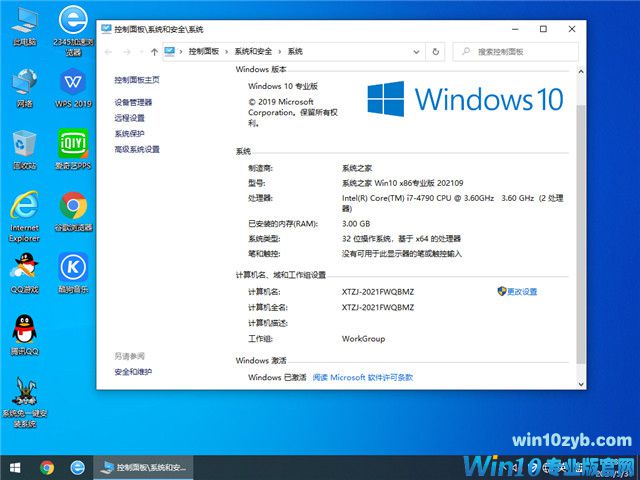Image resolution: width=640 pixels, height=480 pixels.
Task: Click the Windows 10 专业版 edition text
Action: (283, 86)
